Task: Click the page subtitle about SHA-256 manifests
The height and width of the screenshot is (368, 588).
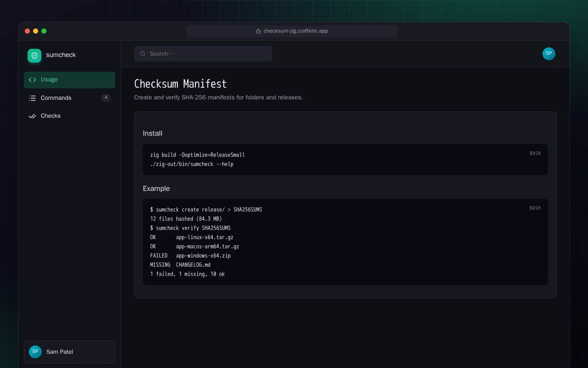Action: [x=219, y=98]
